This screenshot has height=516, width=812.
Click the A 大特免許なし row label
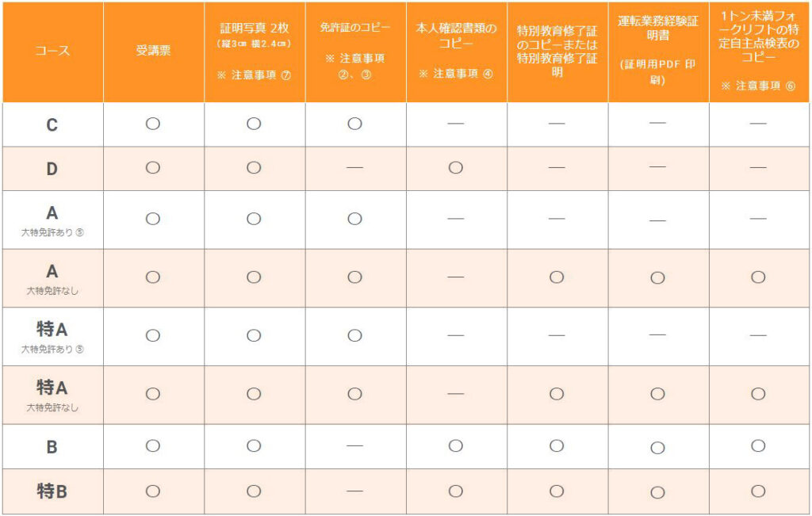(52, 278)
